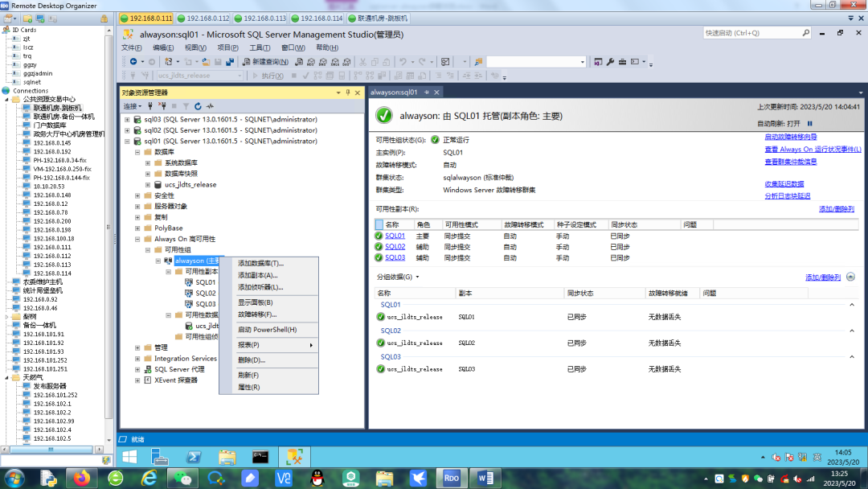Image resolution: width=868 pixels, height=489 pixels.
Task: Open the 工具(T) menu
Action: (x=260, y=47)
